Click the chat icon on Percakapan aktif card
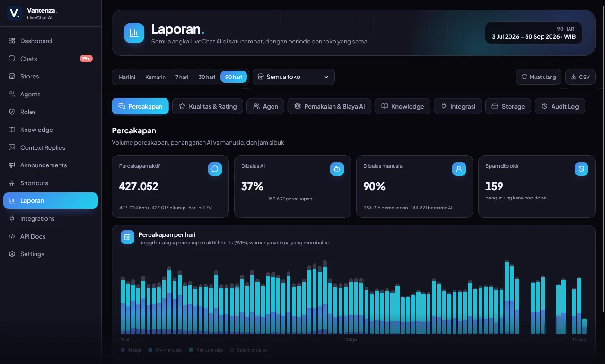 pyautogui.click(x=215, y=169)
